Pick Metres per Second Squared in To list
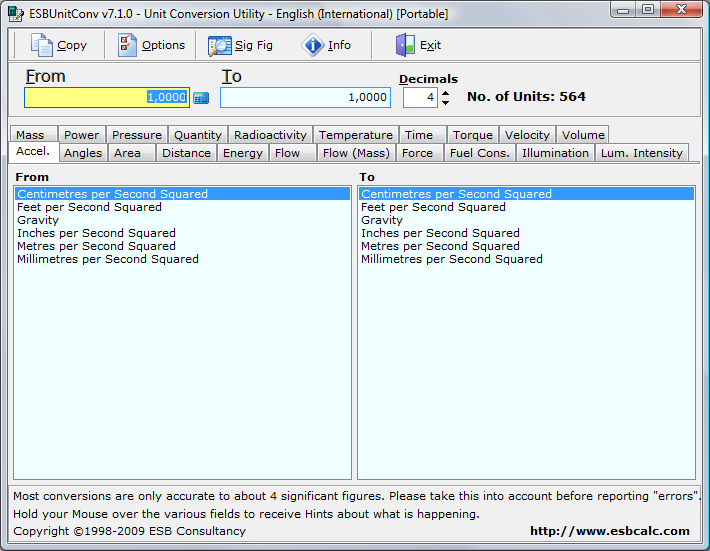The height and width of the screenshot is (551, 710). tap(527, 246)
